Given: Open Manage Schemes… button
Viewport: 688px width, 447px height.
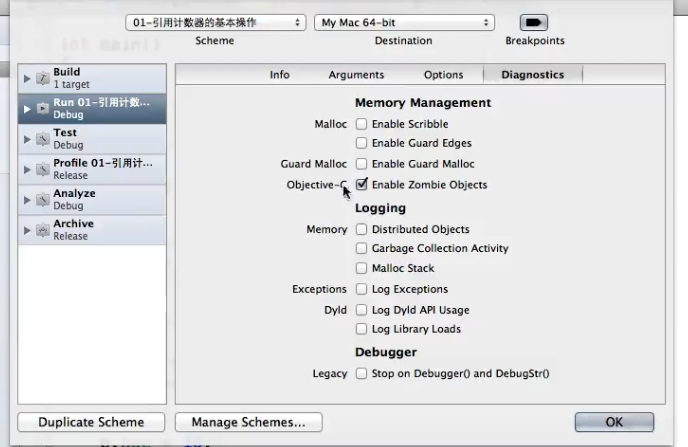Looking at the screenshot, I should pyautogui.click(x=248, y=422).
